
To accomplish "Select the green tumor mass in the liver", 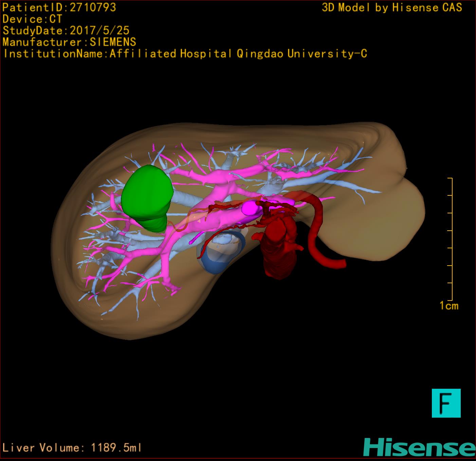I will point(147,198).
